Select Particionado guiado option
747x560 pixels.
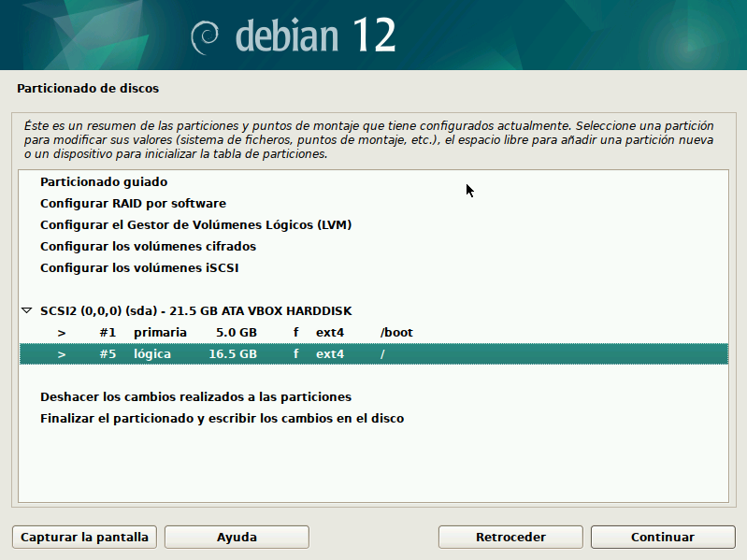[x=104, y=182]
